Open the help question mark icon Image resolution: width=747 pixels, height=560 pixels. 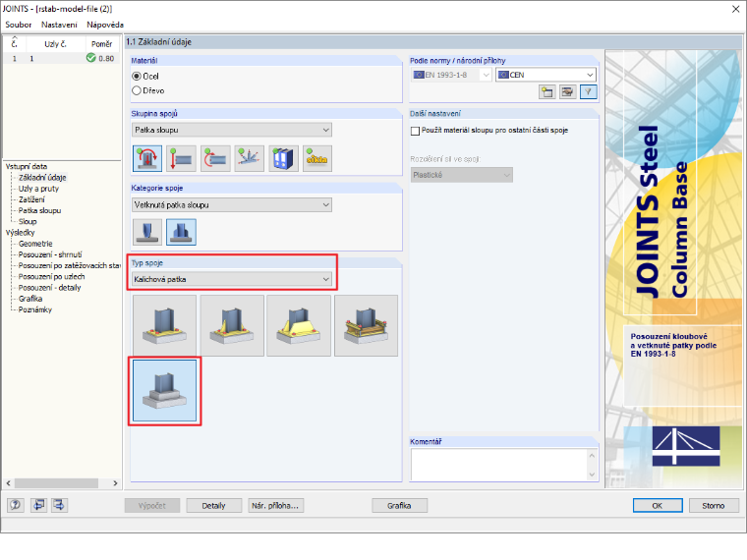click(x=16, y=505)
